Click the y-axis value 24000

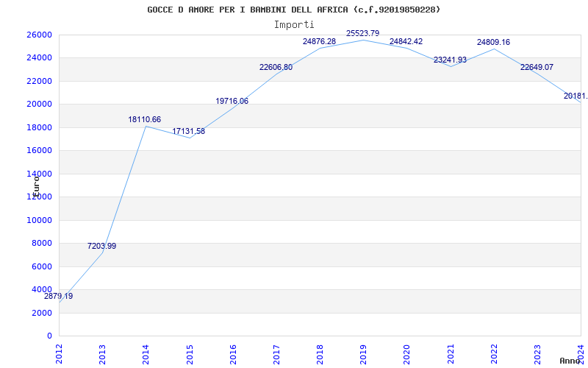click(39, 58)
